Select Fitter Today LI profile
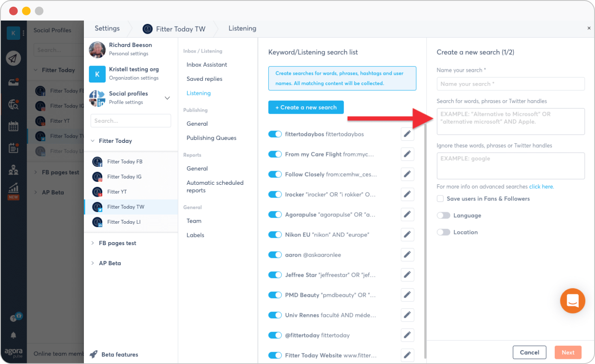Image resolution: width=595 pixels, height=364 pixels. [x=131, y=222]
